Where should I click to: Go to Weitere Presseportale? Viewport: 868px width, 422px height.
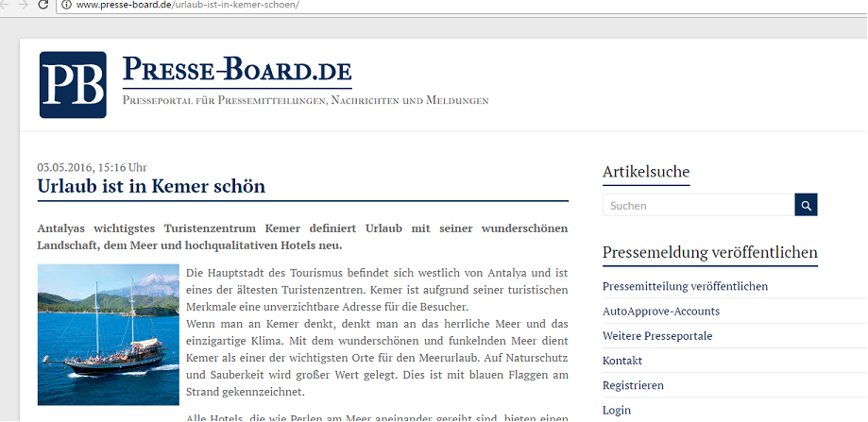point(657,336)
